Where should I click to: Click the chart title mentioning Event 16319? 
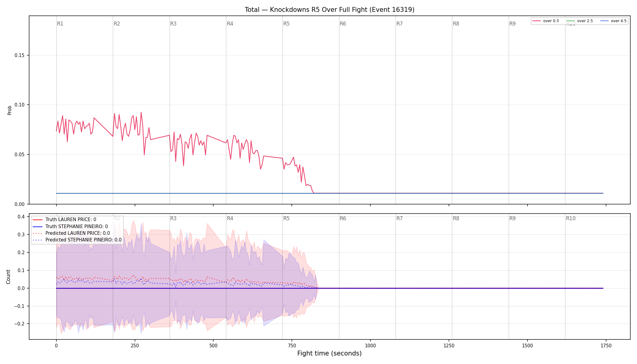tap(329, 10)
